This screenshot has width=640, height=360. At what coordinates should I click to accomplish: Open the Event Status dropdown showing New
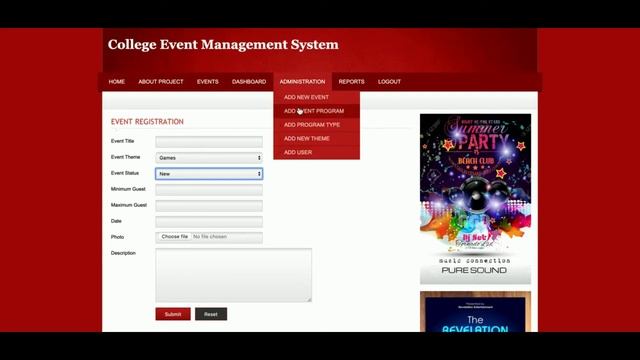(209, 174)
